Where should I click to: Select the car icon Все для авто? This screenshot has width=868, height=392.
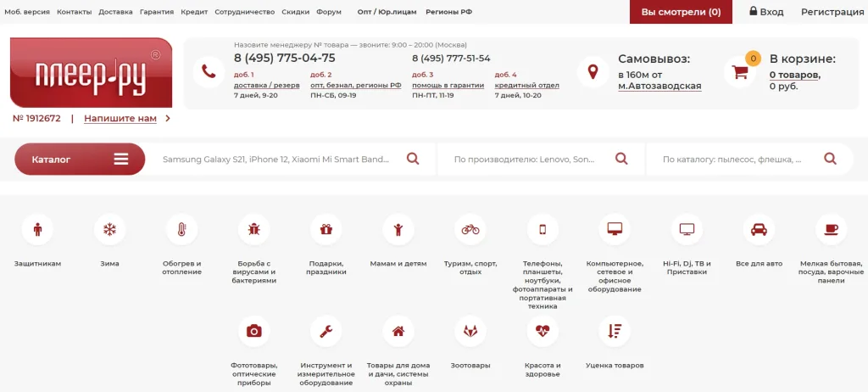click(759, 229)
